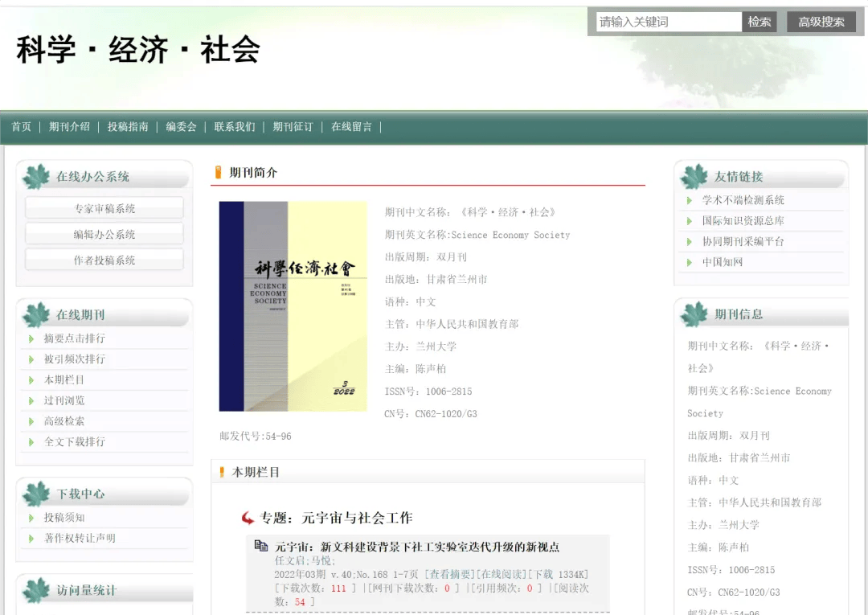Open the 学术不端检测系统 link
Image resolution: width=868 pixels, height=615 pixels.
pos(743,200)
